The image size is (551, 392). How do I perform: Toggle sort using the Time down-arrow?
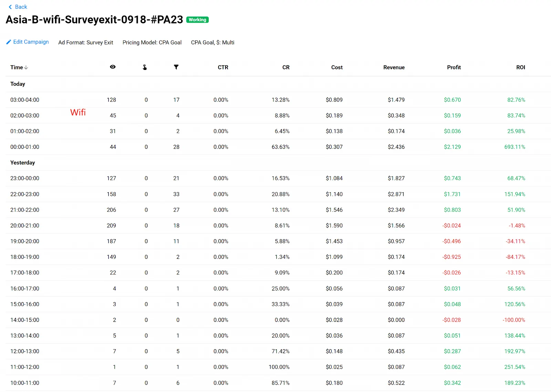[26, 67]
